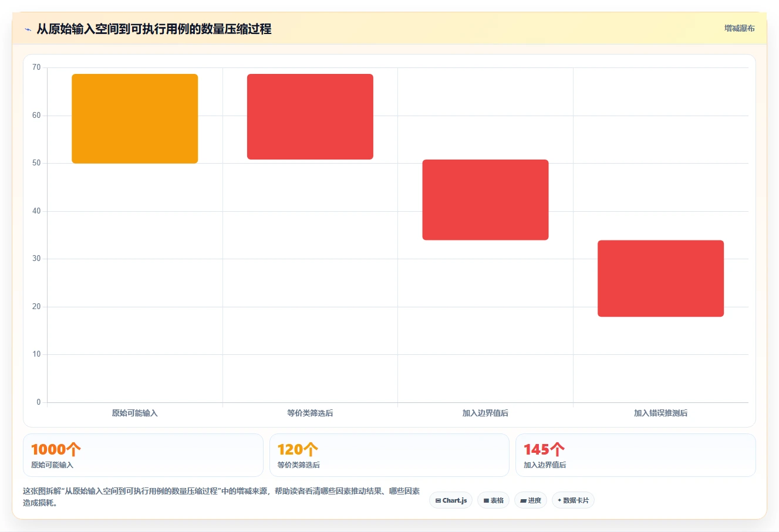Click the lightning icon beside the chart title

coord(28,29)
